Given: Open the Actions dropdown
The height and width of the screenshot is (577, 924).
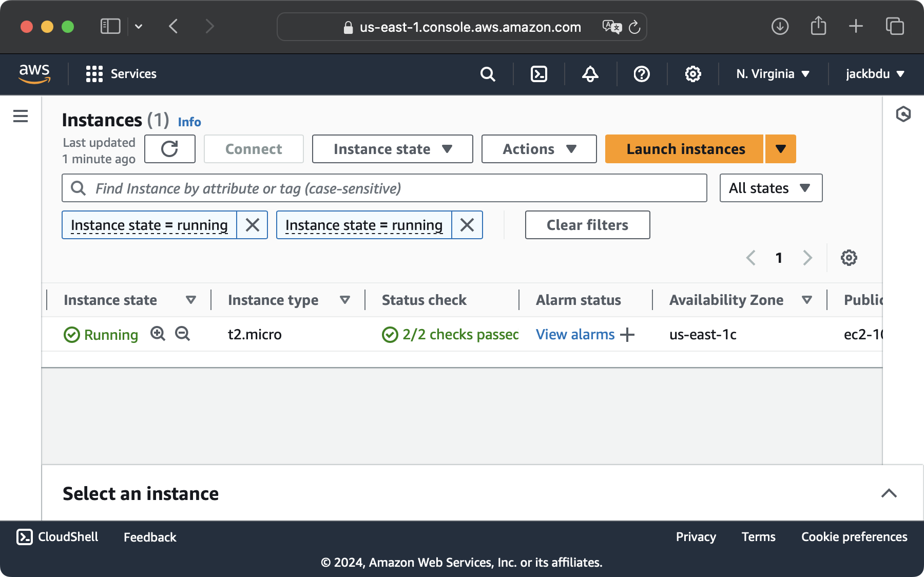Looking at the screenshot, I should tap(538, 149).
